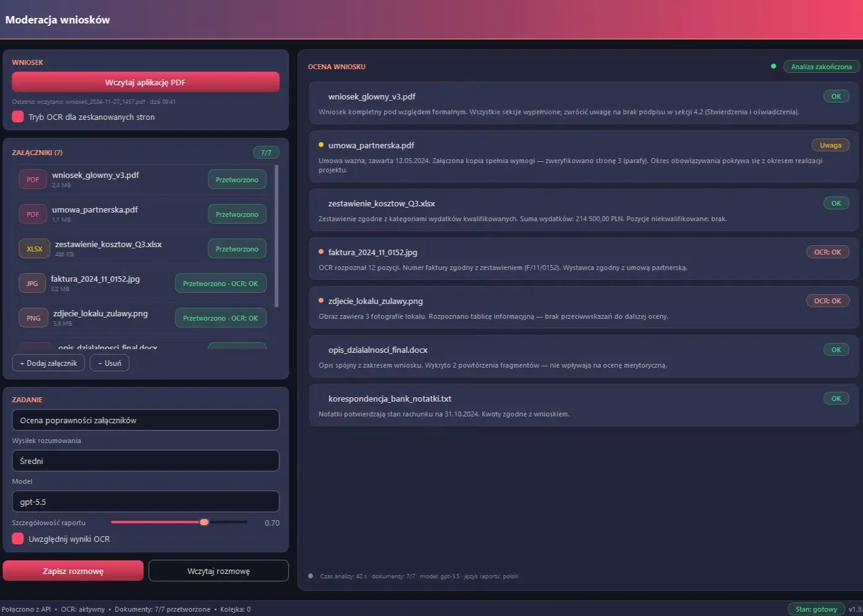Click the − Usuń button
Screen dimensions: 863x616
109,363
